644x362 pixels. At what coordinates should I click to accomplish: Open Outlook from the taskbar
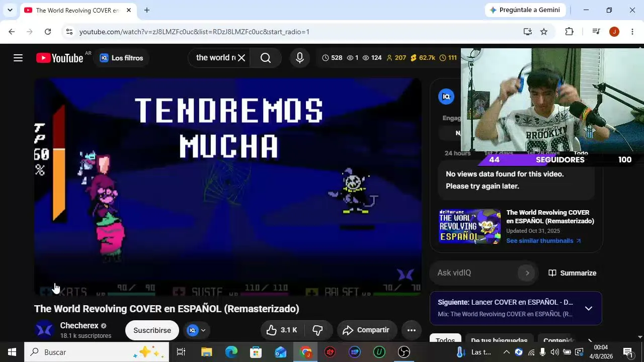(280, 352)
